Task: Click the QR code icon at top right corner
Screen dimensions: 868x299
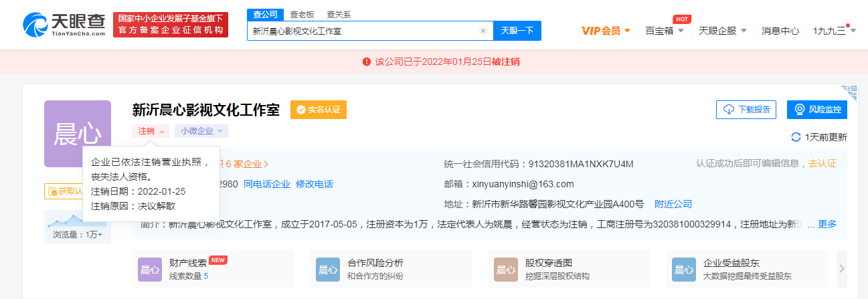Action: pos(849,92)
